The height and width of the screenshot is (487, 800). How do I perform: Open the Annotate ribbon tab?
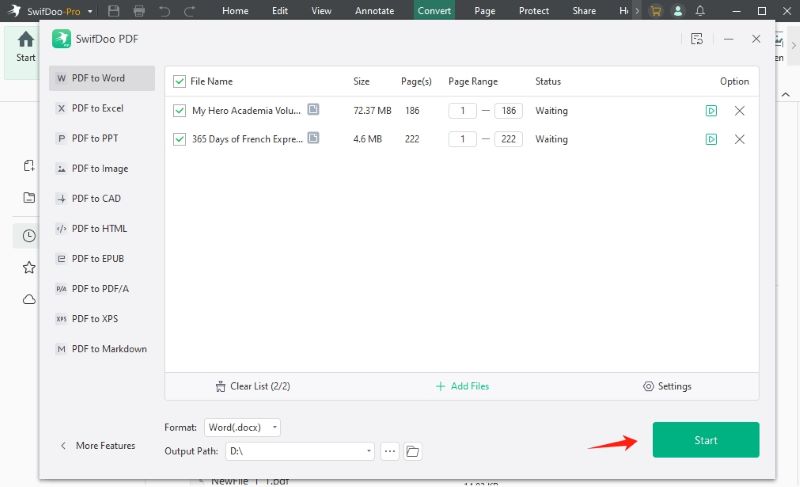click(374, 11)
